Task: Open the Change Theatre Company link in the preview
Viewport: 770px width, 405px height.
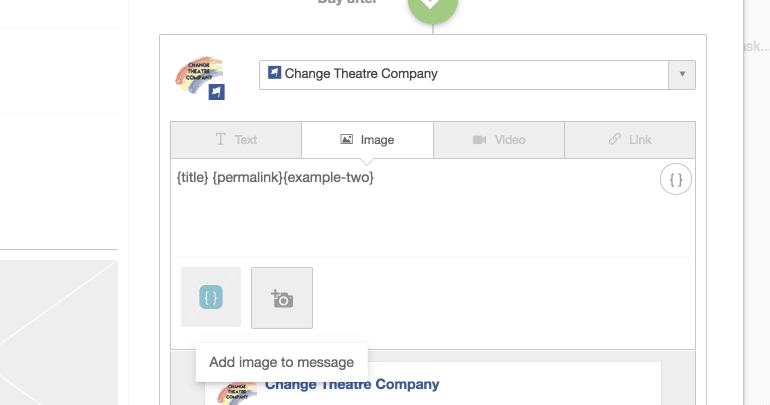Action: click(351, 384)
